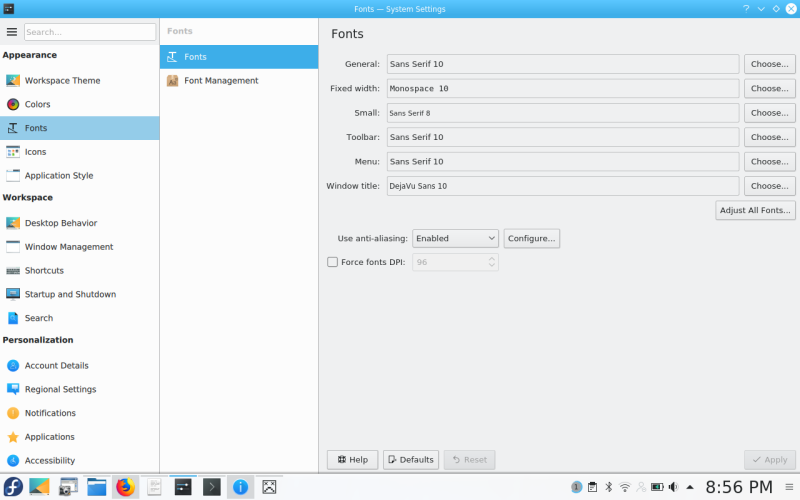The image size is (800, 500).
Task: Click the General font preview field
Action: pyautogui.click(x=563, y=64)
